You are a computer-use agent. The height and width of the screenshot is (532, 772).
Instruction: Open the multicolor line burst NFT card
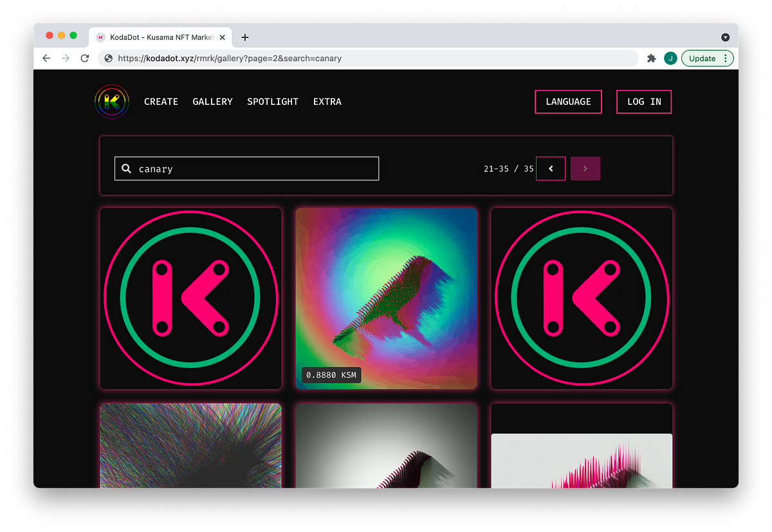190,446
